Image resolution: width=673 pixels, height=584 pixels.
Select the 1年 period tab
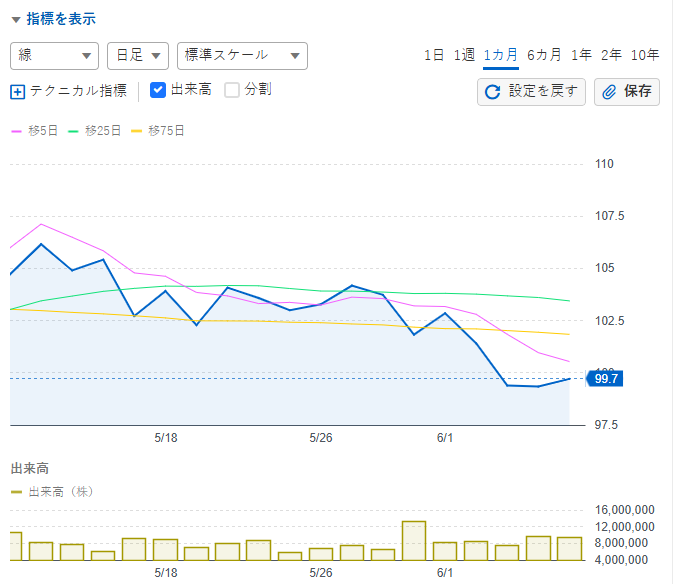(x=581, y=55)
